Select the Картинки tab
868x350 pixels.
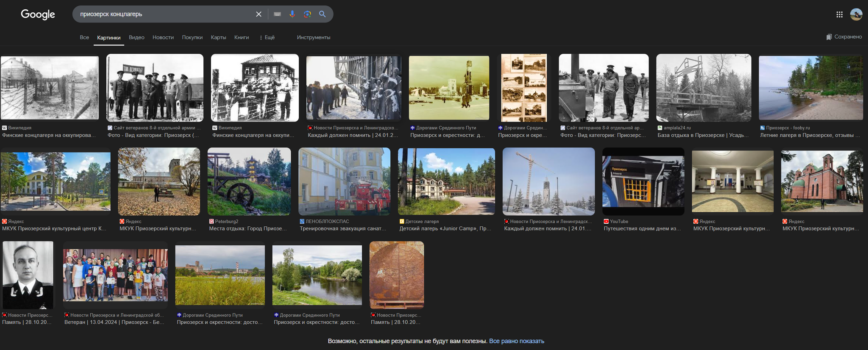(108, 37)
